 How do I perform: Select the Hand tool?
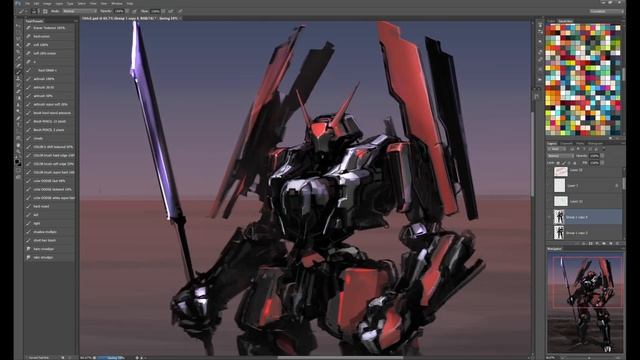pyautogui.click(x=18, y=144)
